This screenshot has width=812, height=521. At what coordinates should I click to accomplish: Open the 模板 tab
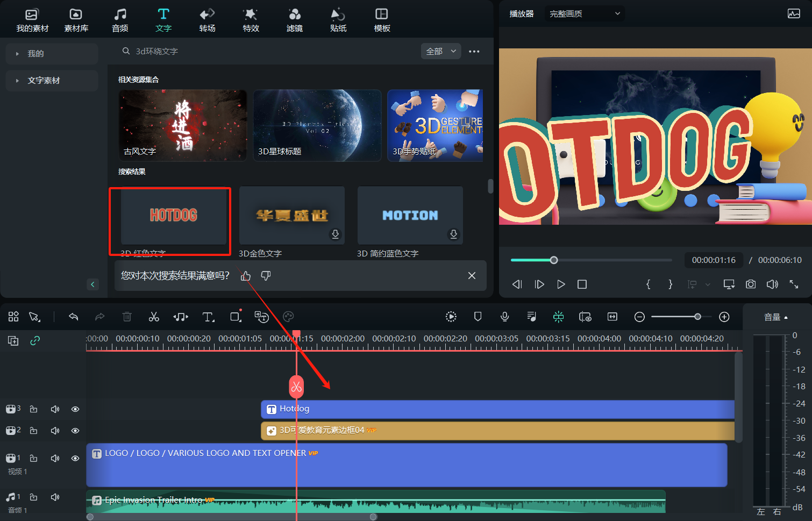(382, 19)
